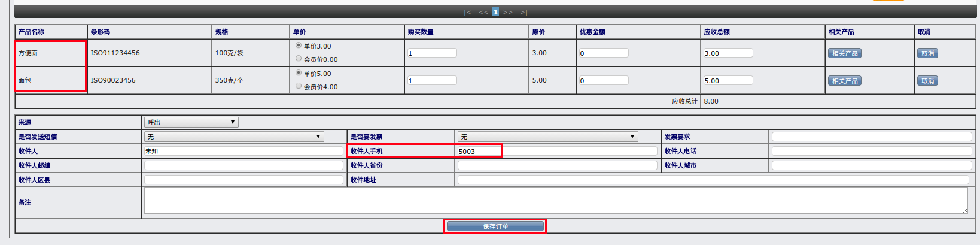
Task: Choose 会员价0.00 radio for 方便面
Action: [x=299, y=59]
